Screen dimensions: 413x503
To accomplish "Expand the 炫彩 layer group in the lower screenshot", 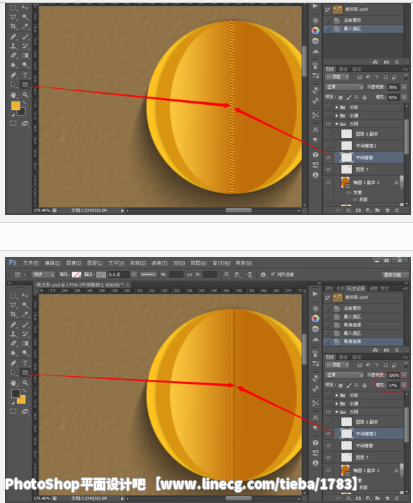I will pos(337,395).
